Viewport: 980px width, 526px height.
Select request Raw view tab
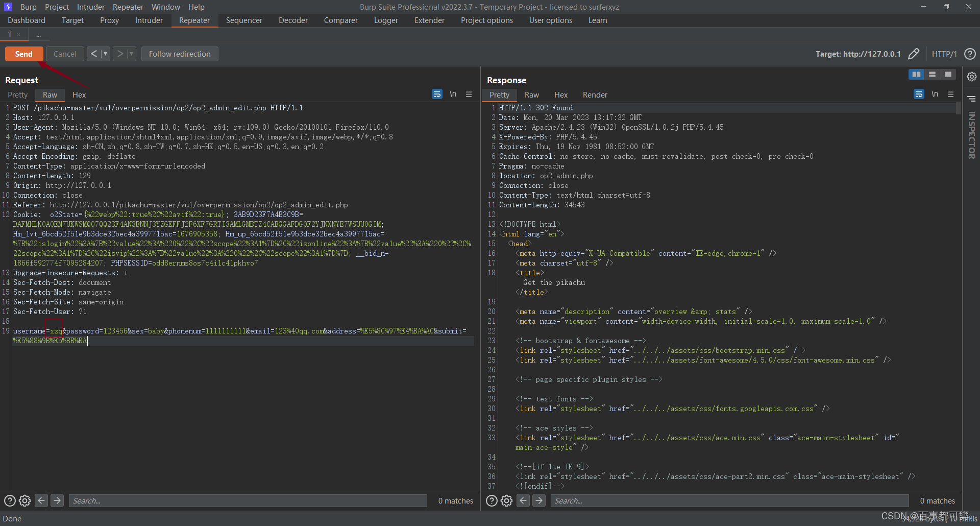[x=50, y=95]
